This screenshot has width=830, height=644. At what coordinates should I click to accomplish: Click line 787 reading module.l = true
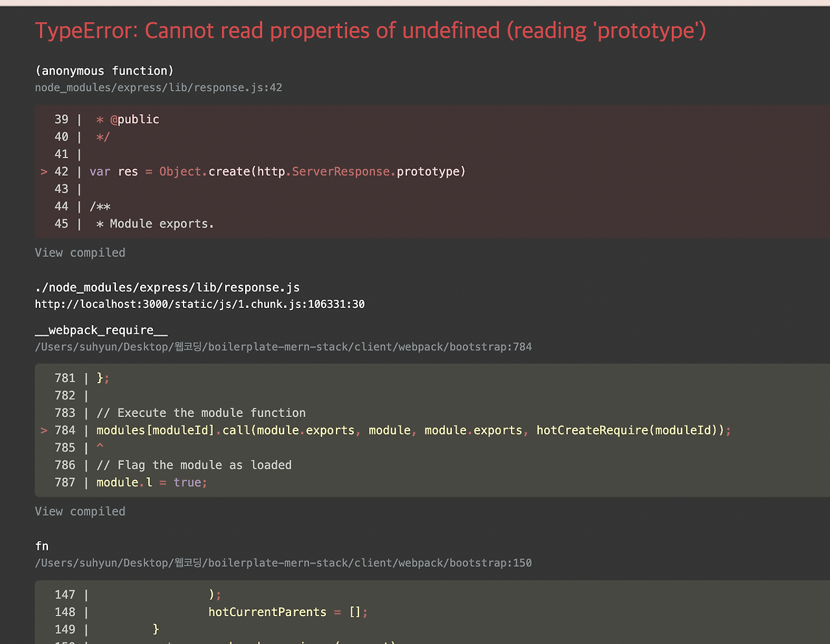pyautogui.click(x=150, y=482)
